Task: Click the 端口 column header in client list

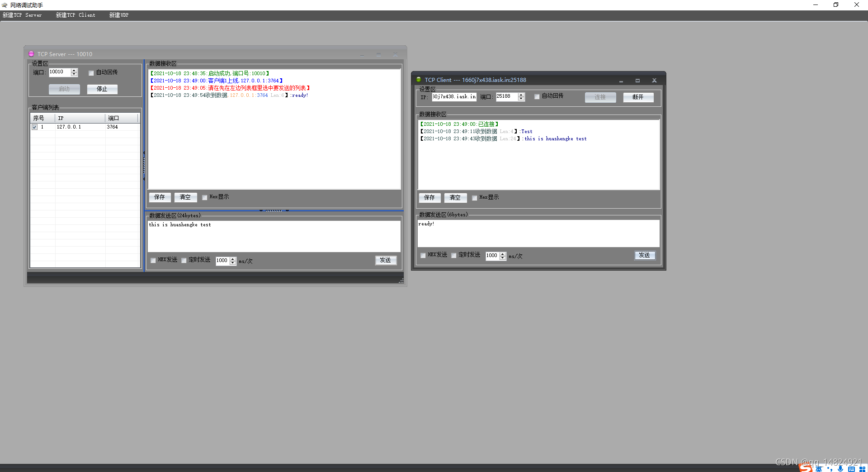Action: [x=121, y=118]
